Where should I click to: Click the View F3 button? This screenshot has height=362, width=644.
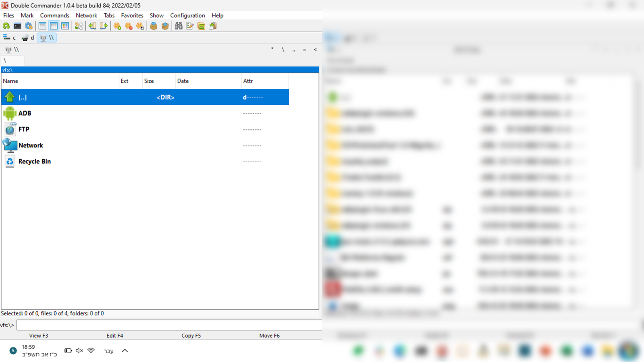[x=39, y=336]
